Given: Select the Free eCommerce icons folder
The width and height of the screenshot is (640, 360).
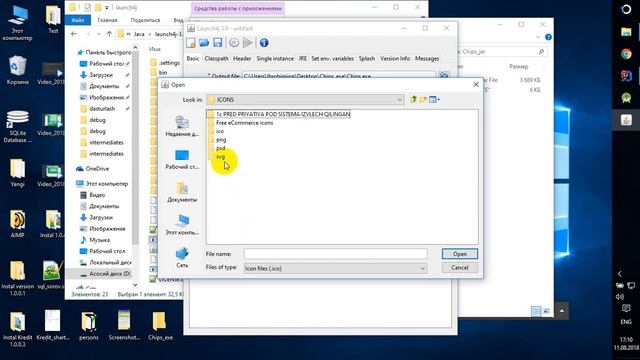Looking at the screenshot, I should (240, 122).
